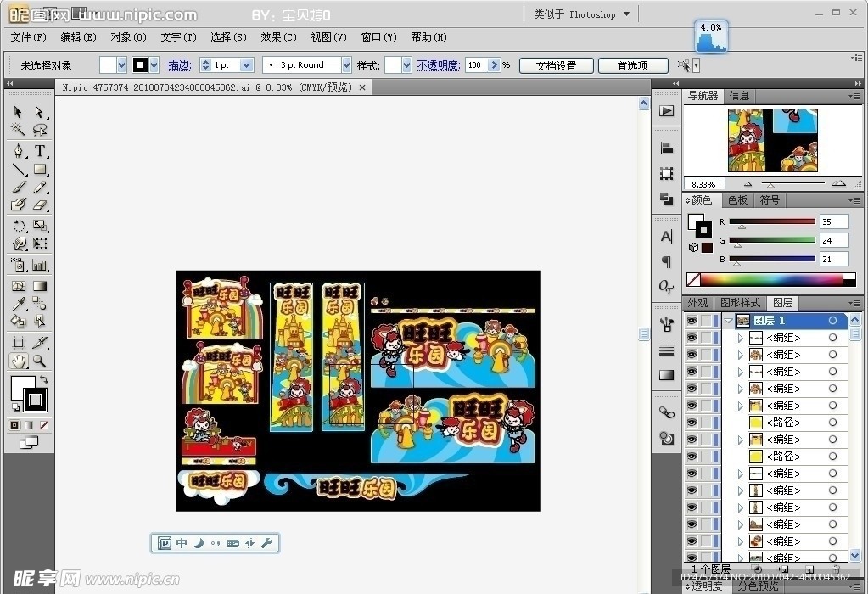Open the Character panel from the dock
This screenshot has width=868, height=594.
coord(667,237)
